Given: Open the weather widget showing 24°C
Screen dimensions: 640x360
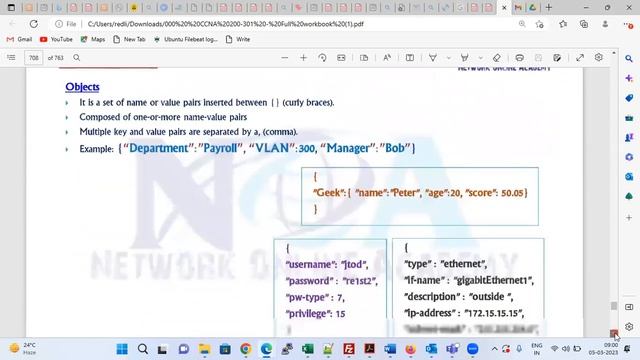Looking at the screenshot, I should point(23,349).
